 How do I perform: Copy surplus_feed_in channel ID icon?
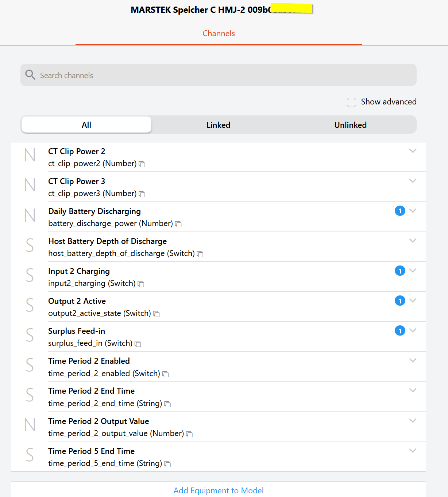click(x=138, y=344)
